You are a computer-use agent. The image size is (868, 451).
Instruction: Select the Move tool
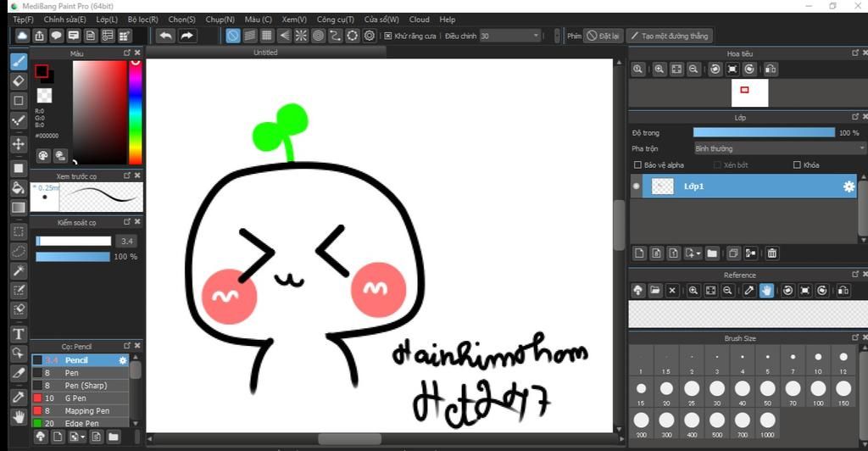point(19,144)
